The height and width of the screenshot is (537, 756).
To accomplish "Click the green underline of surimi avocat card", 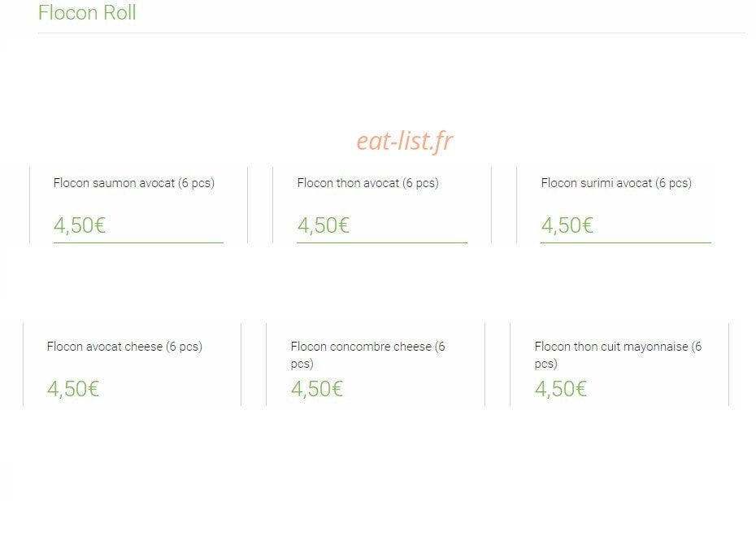I will coord(626,242).
